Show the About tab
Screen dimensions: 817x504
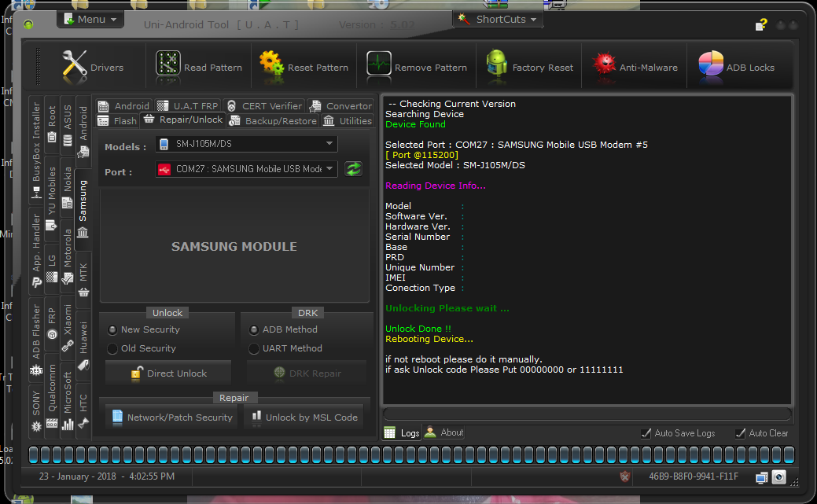[x=444, y=432]
